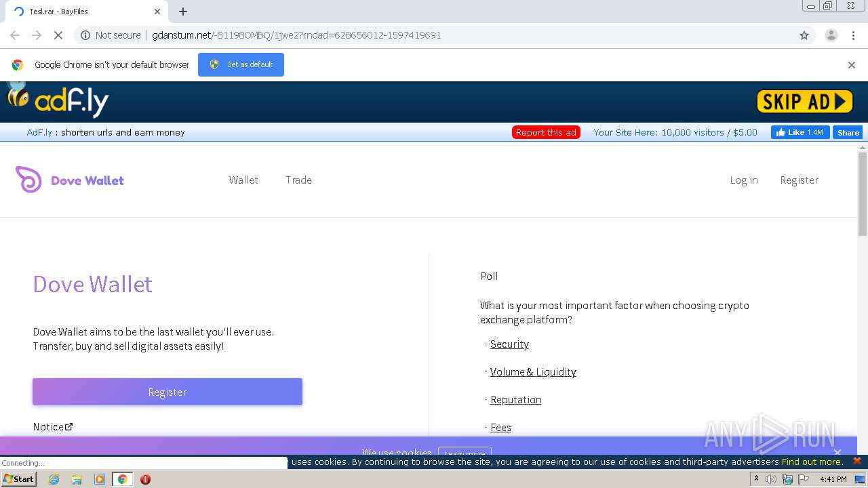The width and height of the screenshot is (868, 488).
Task: Close the Tesl.rar BayFiles tab
Action: (x=157, y=12)
